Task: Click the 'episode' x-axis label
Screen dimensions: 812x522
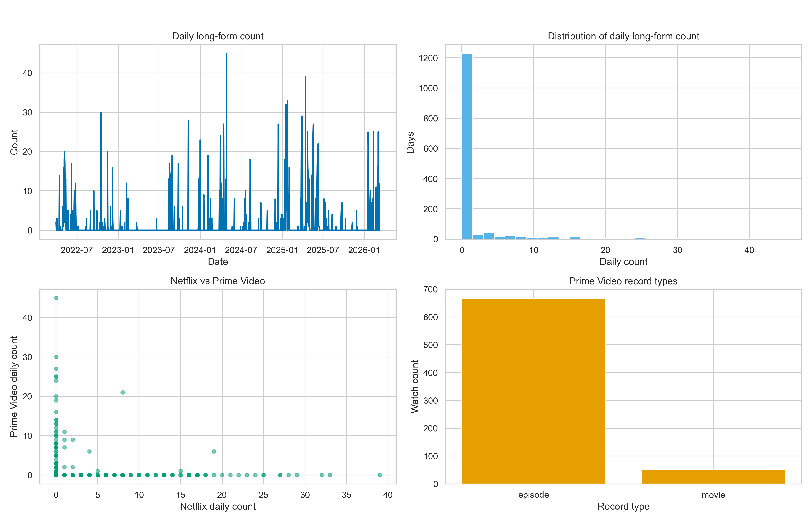Action: (x=533, y=495)
